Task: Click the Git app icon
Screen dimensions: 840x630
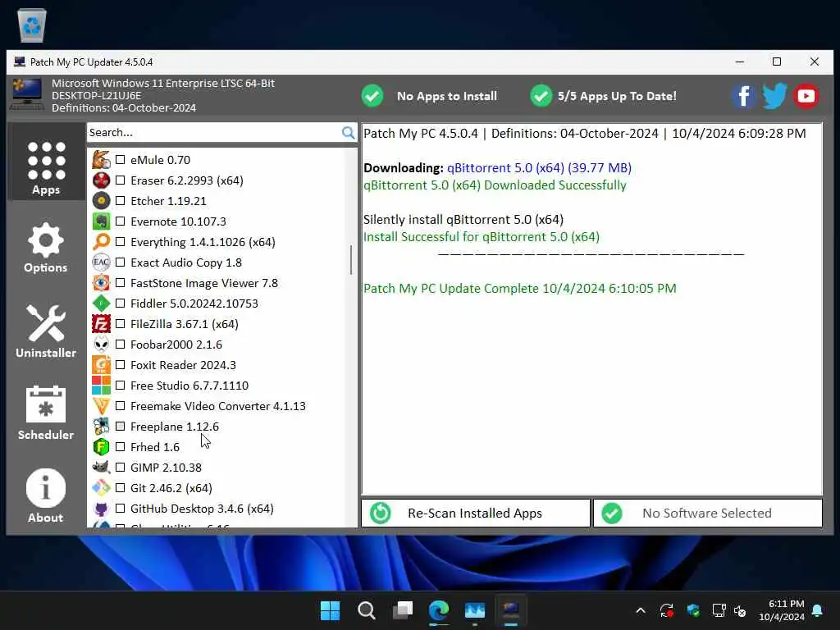Action: [101, 487]
